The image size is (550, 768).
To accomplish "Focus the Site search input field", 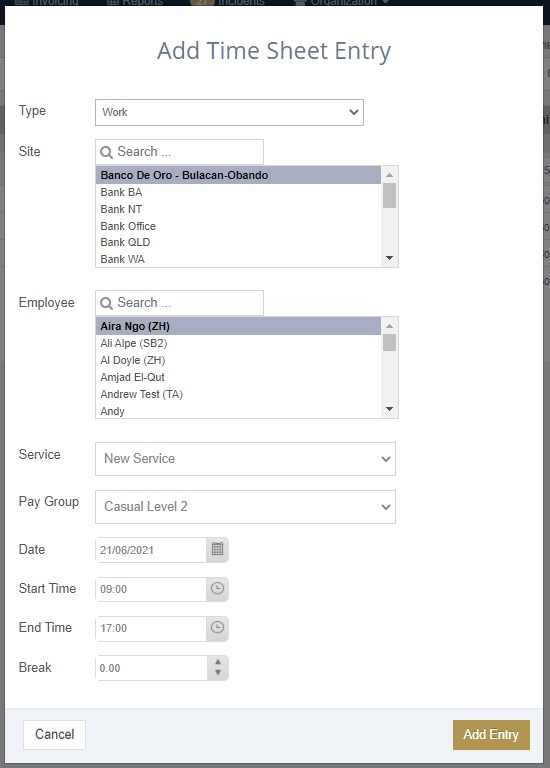I will 179,152.
